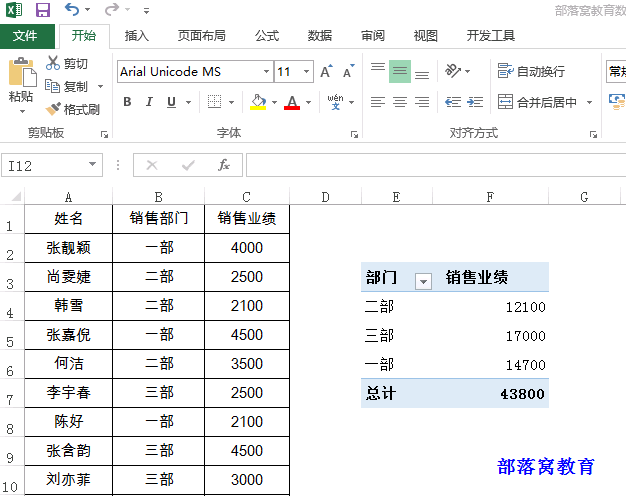This screenshot has height=496, width=626.
Task: Click the Cut (剪切) scissors icon
Action: pyautogui.click(x=53, y=63)
